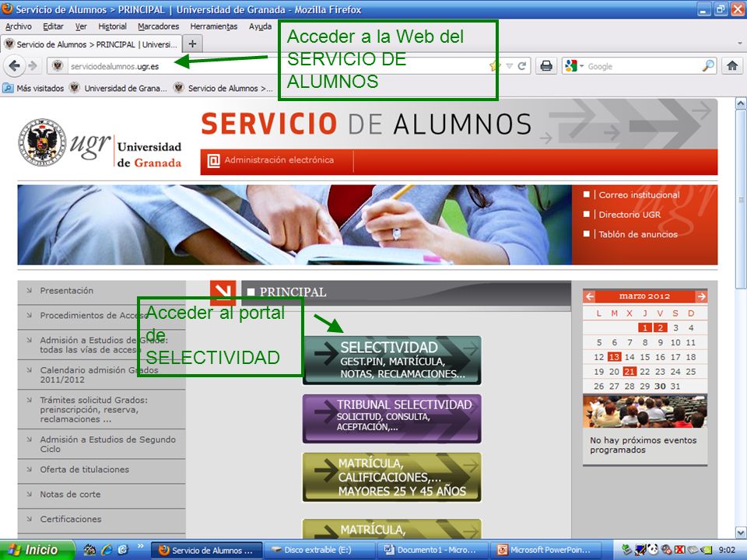Image resolution: width=747 pixels, height=560 pixels.
Task: Switch to Disco extraíble (E:) taskbar window
Action: coord(319,550)
